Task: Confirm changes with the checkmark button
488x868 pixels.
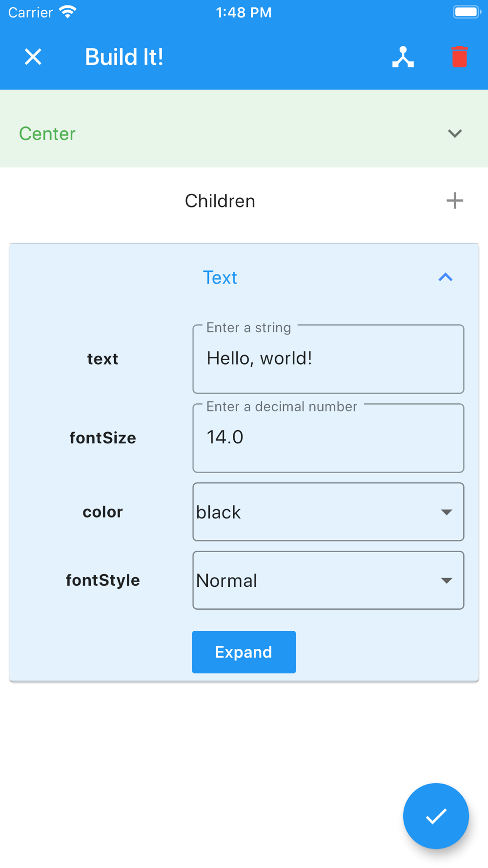Action: [x=436, y=816]
